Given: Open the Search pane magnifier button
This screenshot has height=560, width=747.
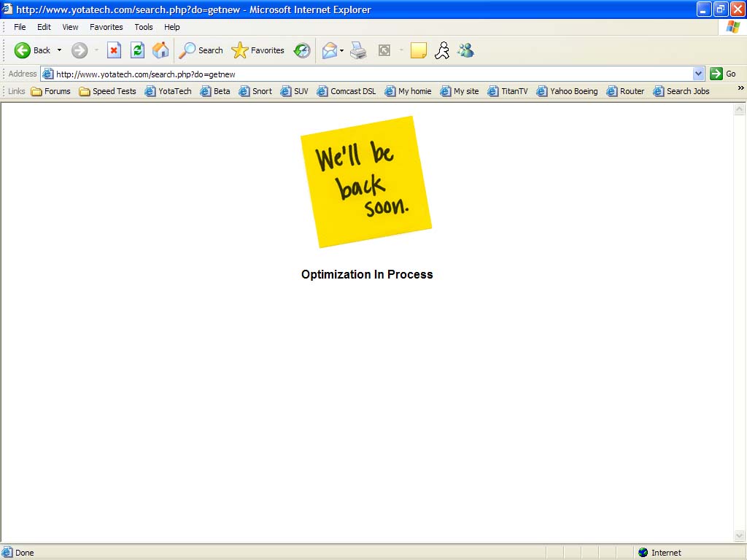Looking at the screenshot, I should pyautogui.click(x=201, y=50).
